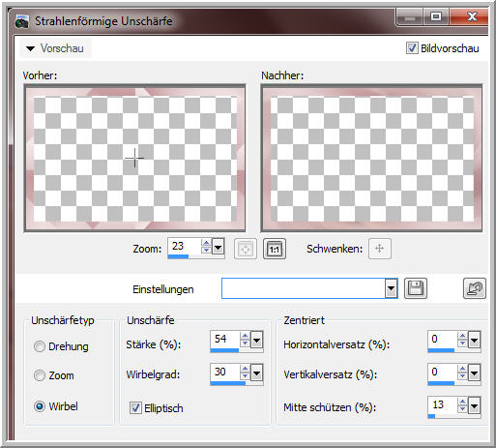Click the fit image to window icon
The width and height of the screenshot is (496, 448).
[x=246, y=249]
